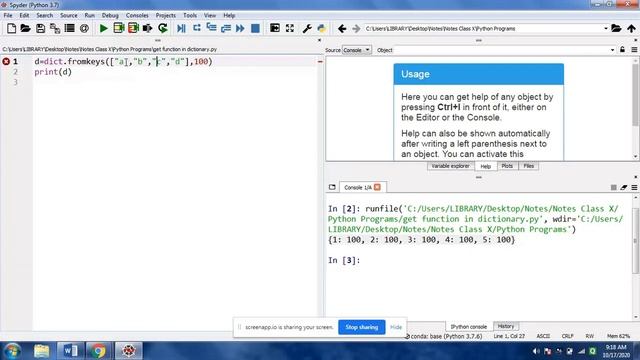Run file with green play button
640x360 pixels.
(104, 28)
